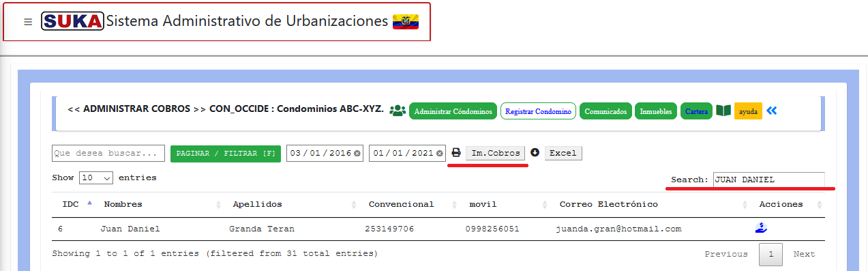Click the Ecuador flag icon

click(406, 21)
